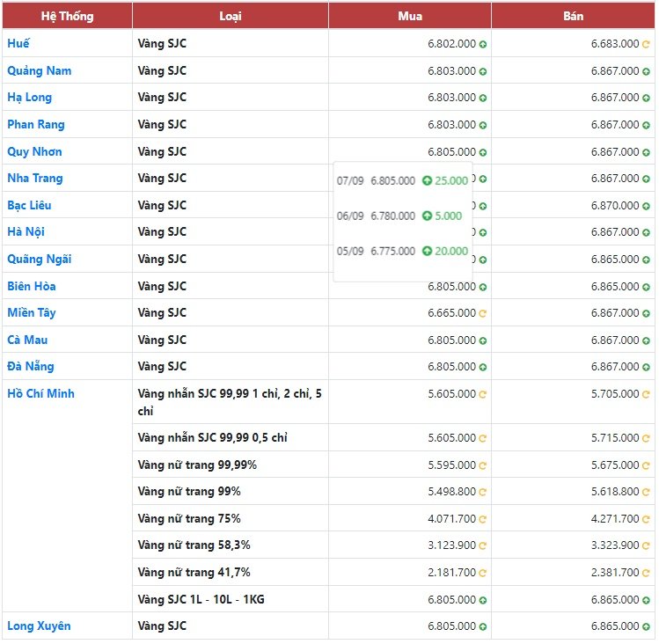The height and width of the screenshot is (644, 659).
Task: Click green up icon in Biên Hòa Mua cell
Action: 483,287
